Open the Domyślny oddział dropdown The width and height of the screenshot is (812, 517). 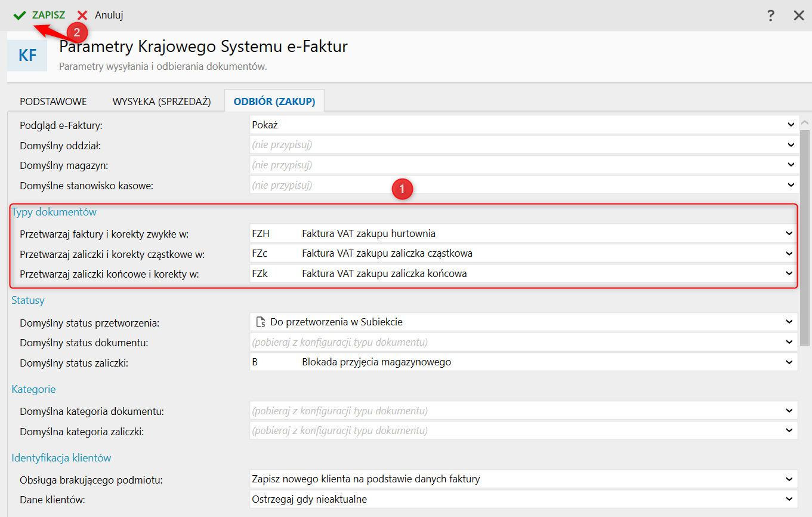click(x=791, y=145)
